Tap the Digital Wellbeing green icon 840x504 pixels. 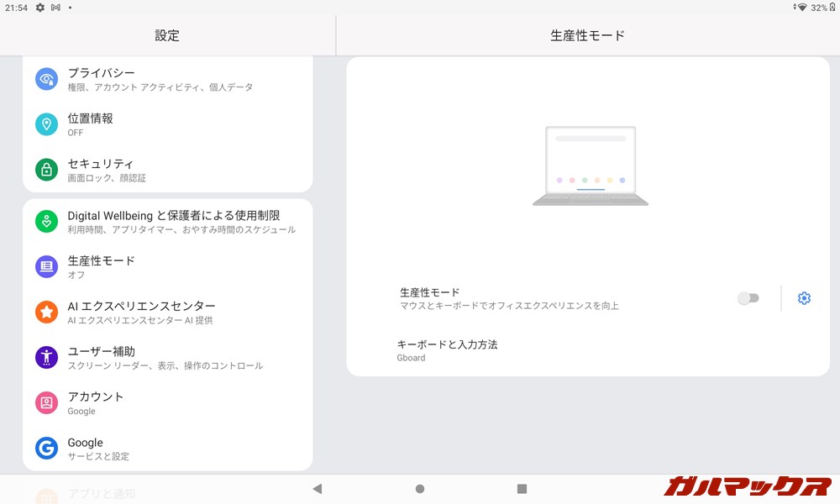coord(46,222)
